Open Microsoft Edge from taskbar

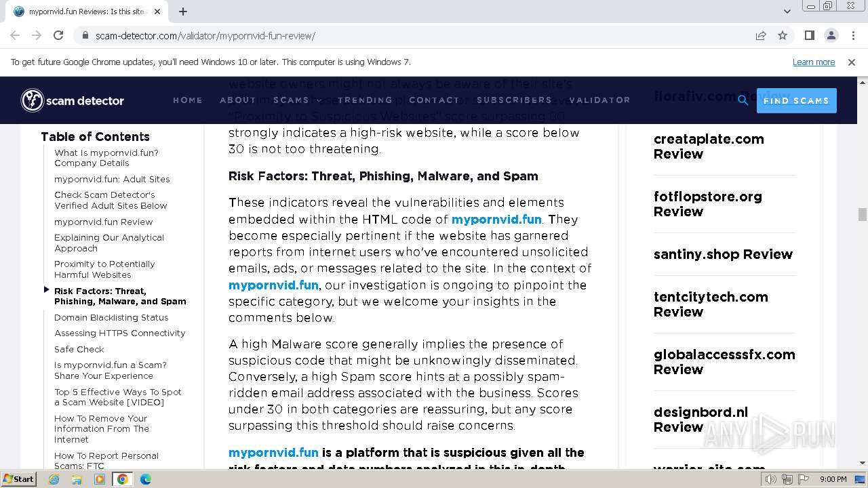point(146,479)
